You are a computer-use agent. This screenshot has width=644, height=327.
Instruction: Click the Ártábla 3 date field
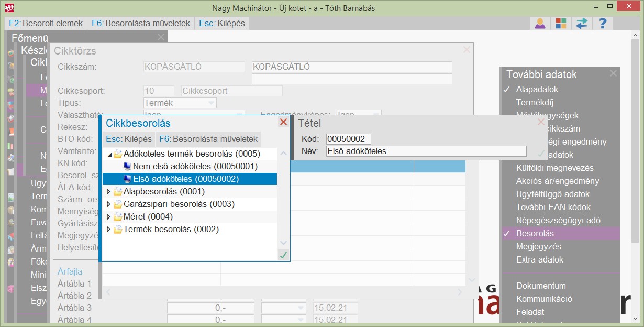[336, 308]
